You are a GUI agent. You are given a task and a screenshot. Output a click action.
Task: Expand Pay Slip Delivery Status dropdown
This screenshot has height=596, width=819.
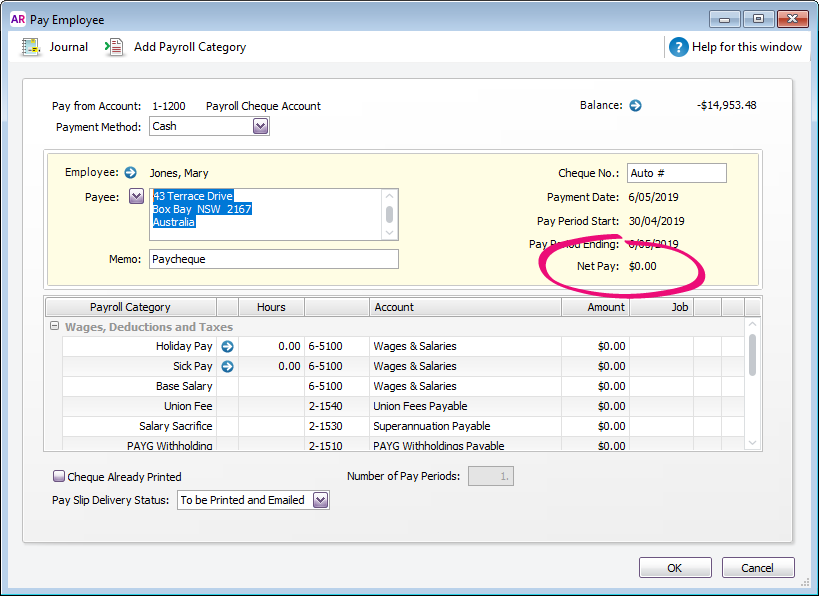(x=320, y=500)
